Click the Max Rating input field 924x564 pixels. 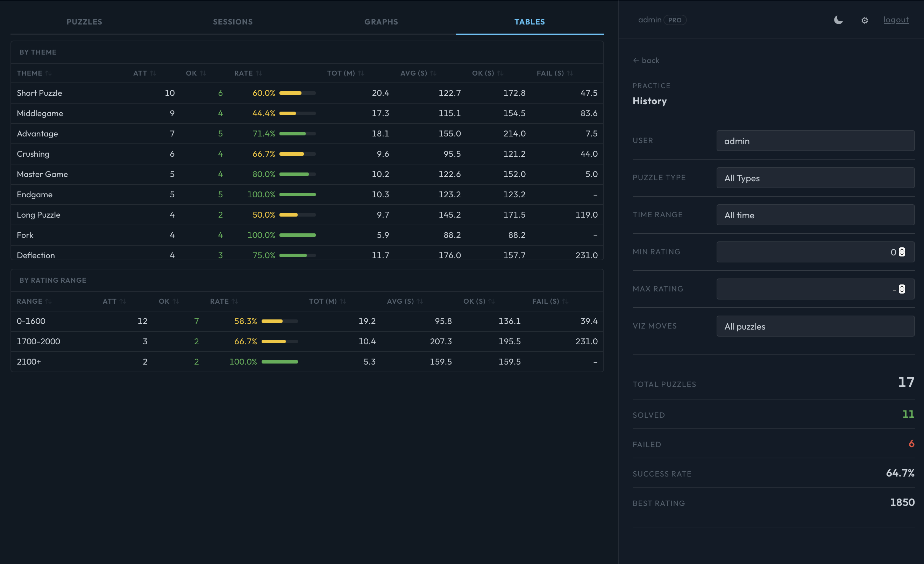[803, 289]
